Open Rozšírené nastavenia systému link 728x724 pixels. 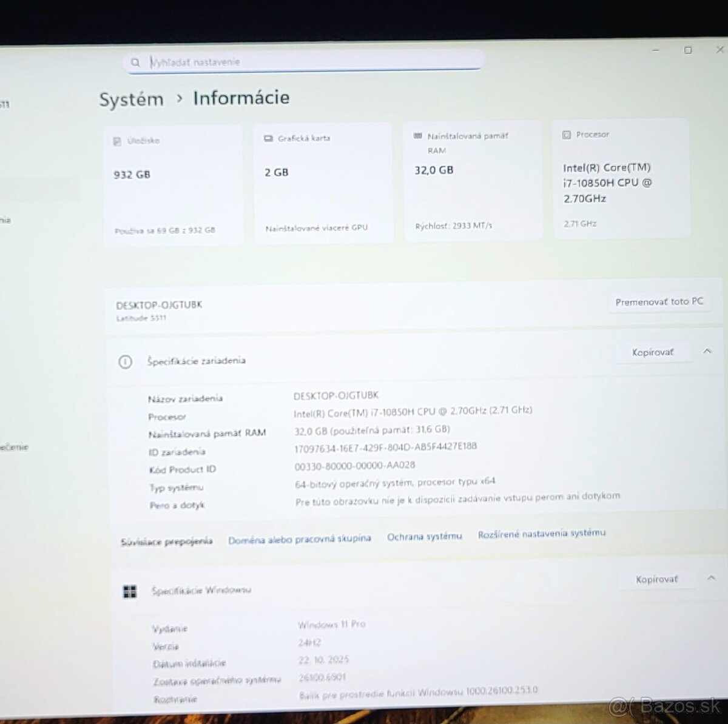(541, 534)
